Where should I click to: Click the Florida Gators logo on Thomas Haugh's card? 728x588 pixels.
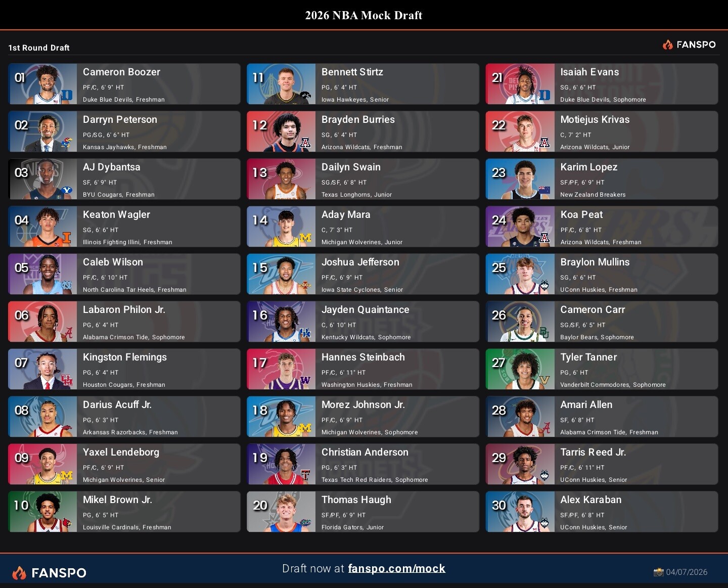click(305, 523)
